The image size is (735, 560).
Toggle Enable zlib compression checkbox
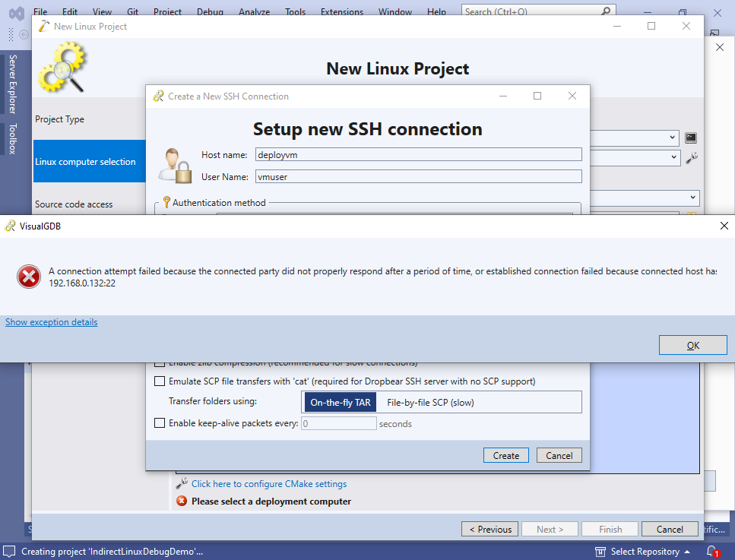click(160, 364)
